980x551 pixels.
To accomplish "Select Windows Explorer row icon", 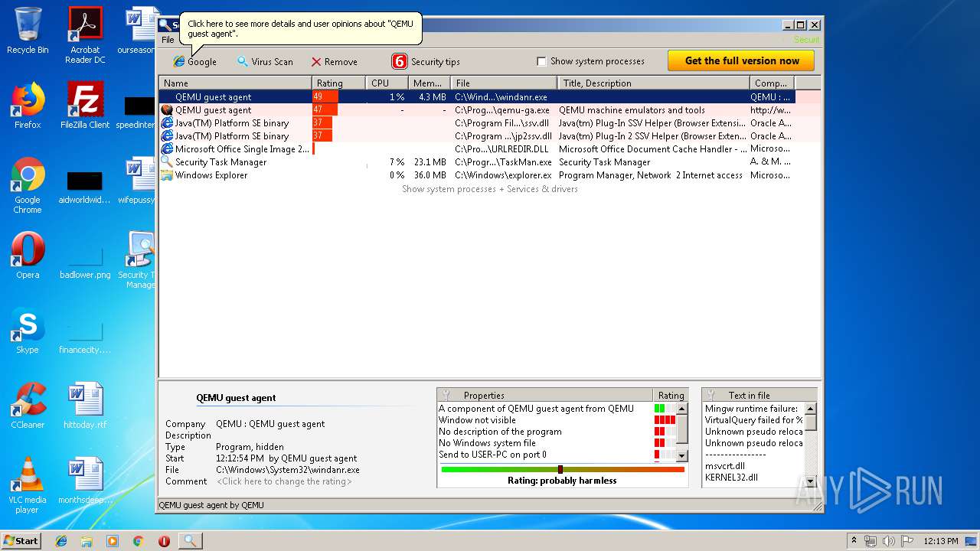I will 166,175.
